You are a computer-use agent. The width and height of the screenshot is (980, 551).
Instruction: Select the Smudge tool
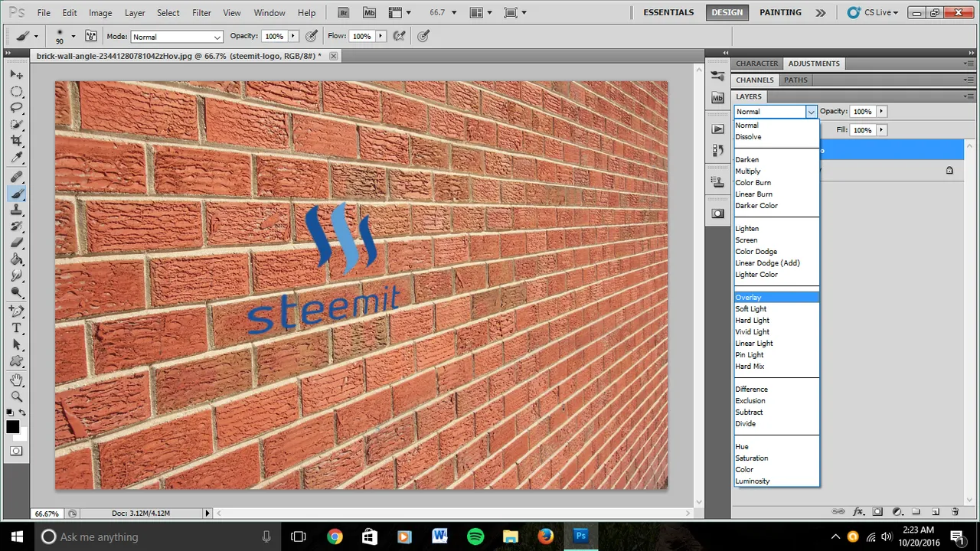click(x=17, y=276)
